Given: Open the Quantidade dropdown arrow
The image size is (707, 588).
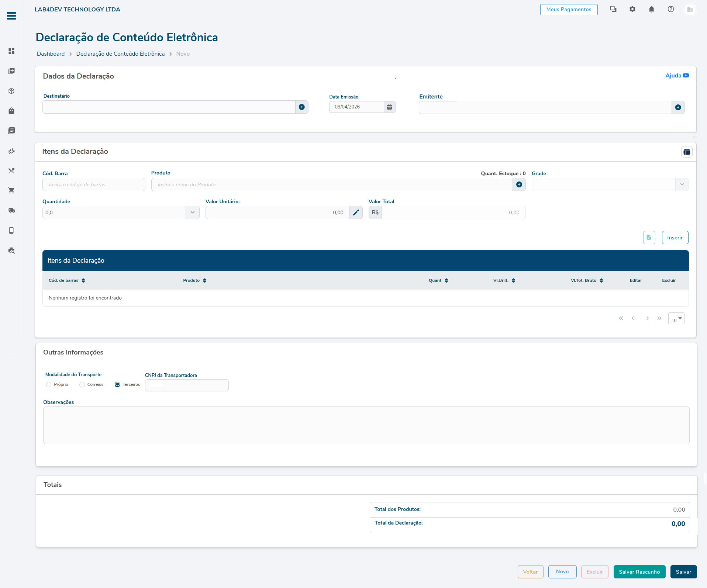Looking at the screenshot, I should [192, 212].
